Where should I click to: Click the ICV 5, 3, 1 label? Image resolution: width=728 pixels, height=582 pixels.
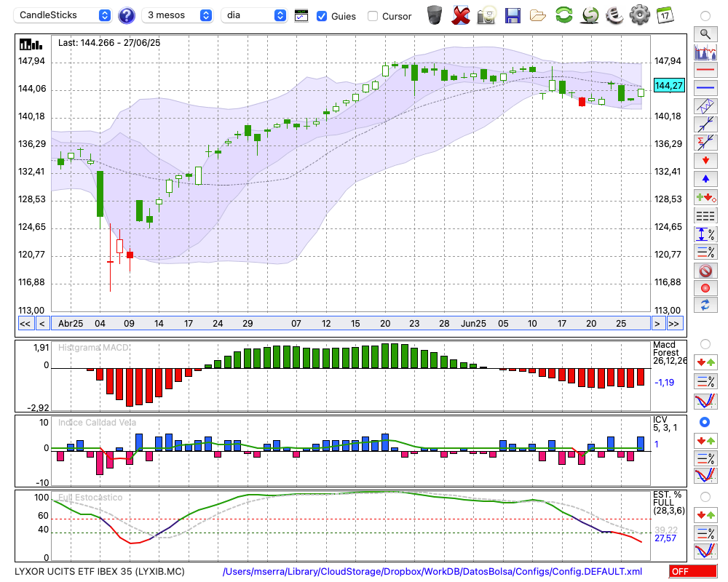tap(665, 423)
